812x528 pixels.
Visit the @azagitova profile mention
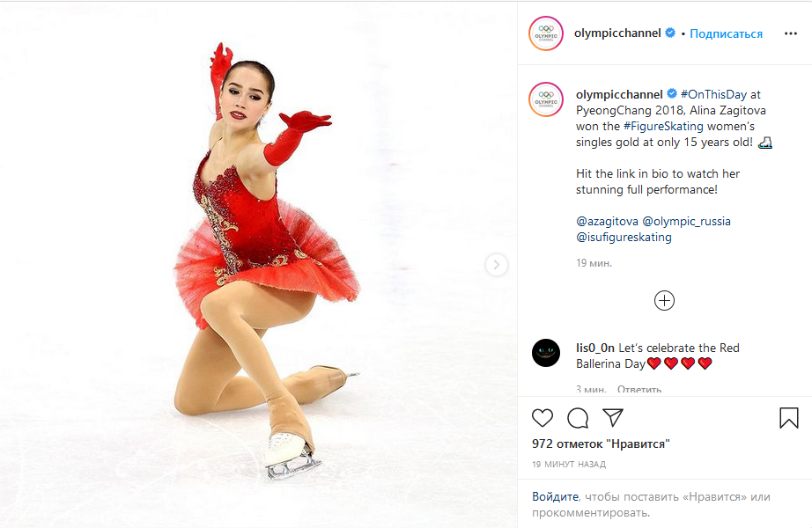point(607,221)
